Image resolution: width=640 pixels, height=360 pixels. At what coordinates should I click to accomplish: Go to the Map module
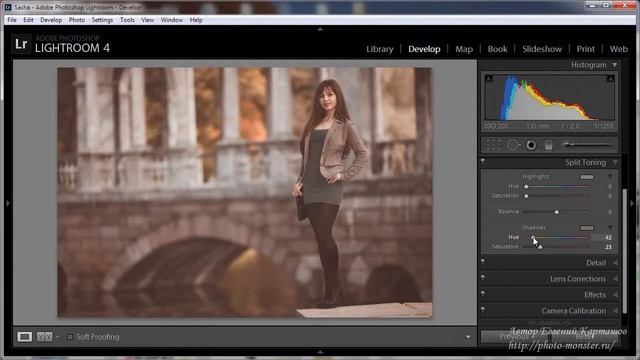pyautogui.click(x=464, y=49)
